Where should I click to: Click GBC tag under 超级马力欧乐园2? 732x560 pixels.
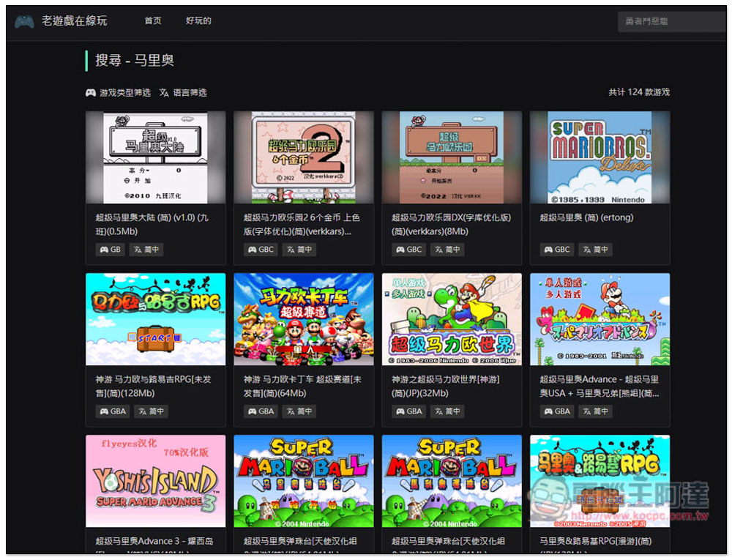click(261, 250)
